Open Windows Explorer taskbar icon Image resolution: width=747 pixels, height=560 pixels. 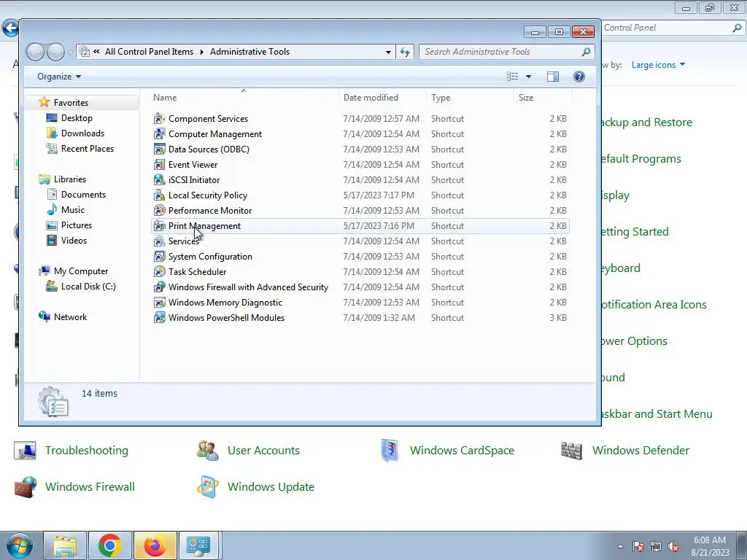click(65, 545)
